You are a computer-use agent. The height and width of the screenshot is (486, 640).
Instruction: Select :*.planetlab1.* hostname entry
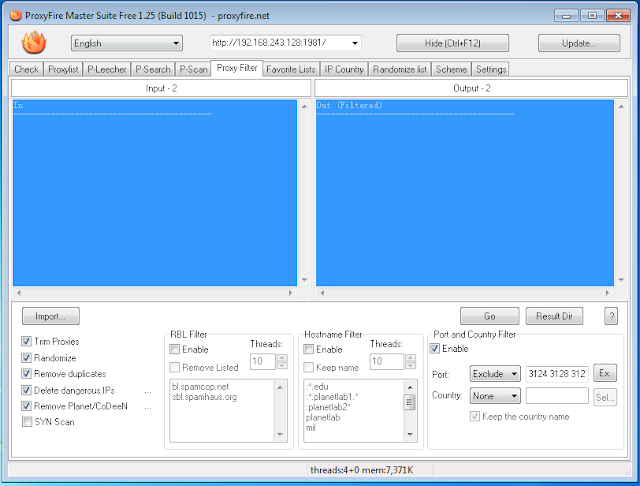[x=332, y=397]
